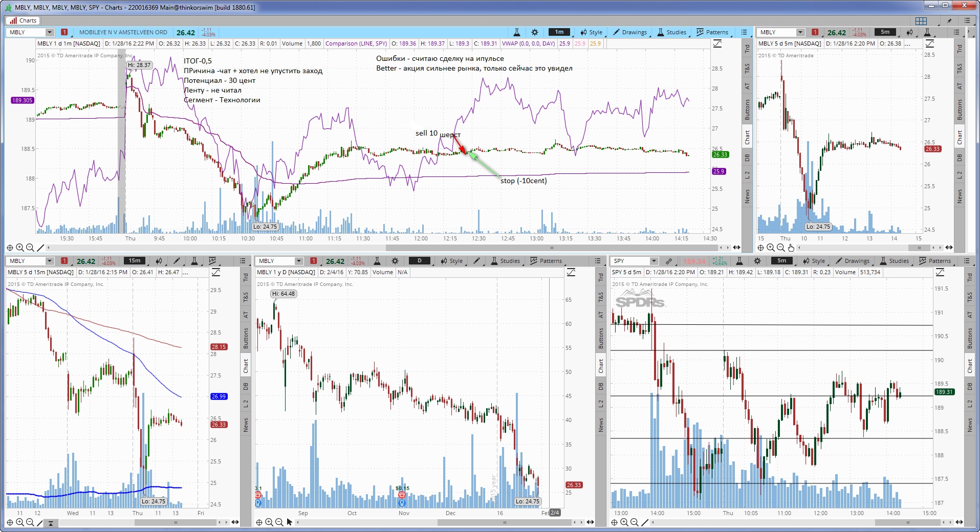Open candlestick style icon in 15m chart
This screenshot has width=980, height=532.
159,261
